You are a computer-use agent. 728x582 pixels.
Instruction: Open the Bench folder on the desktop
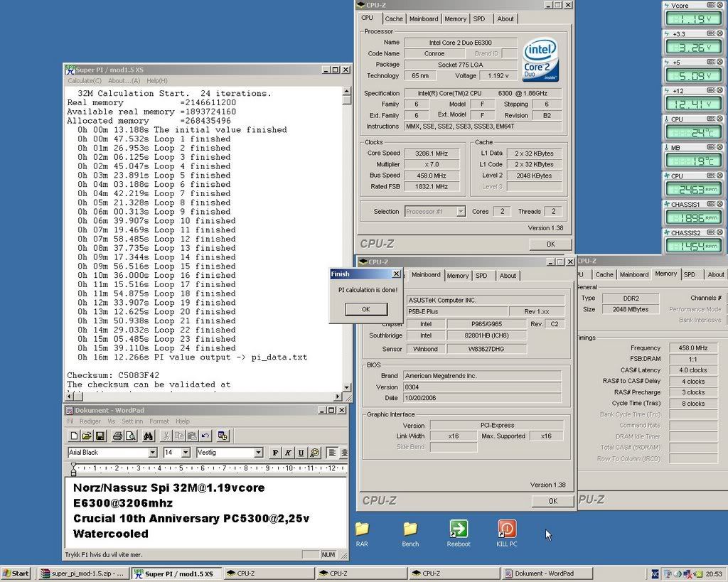point(410,534)
